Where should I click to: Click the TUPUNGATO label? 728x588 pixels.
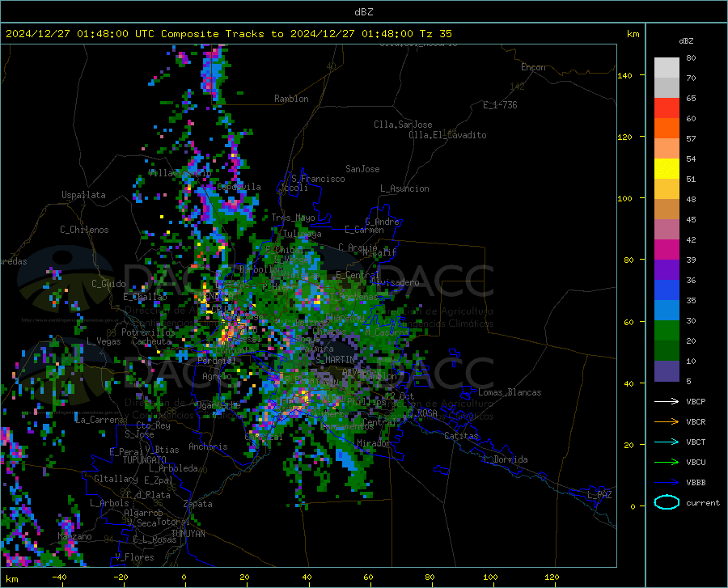145,460
